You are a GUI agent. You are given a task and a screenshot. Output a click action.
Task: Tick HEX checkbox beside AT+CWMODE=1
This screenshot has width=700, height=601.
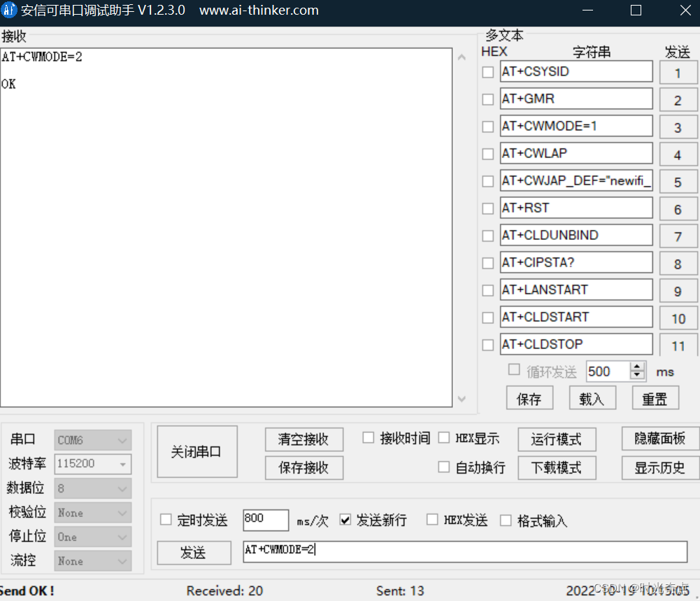(x=488, y=127)
